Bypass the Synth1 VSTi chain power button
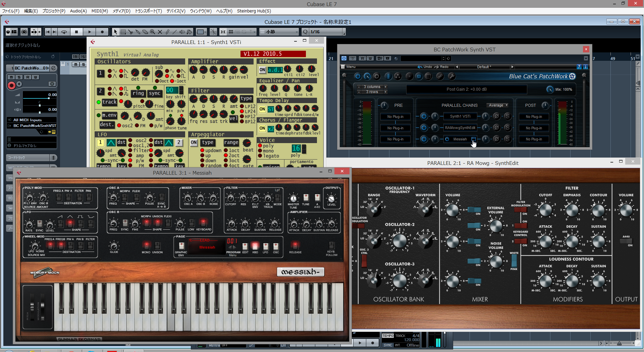This screenshot has height=352, width=644. click(x=424, y=116)
